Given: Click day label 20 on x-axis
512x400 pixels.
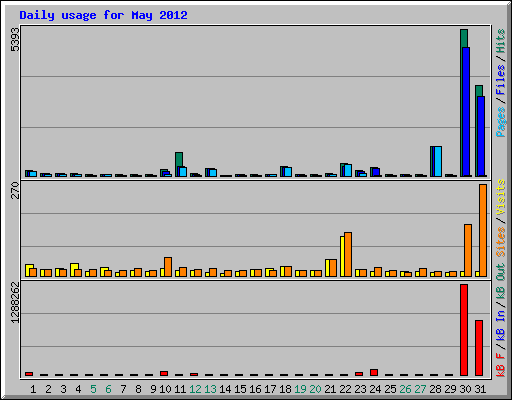Looking at the screenshot, I should 315,389.
